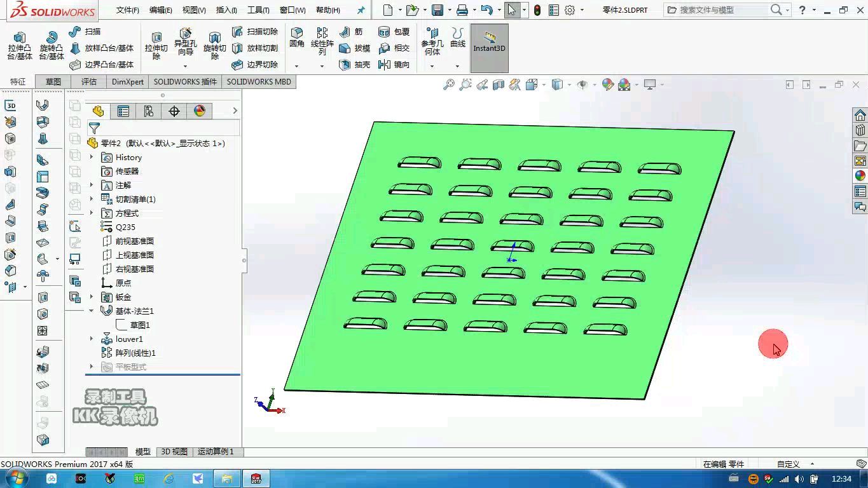868x488 pixels.
Task: Choose the 镜向 mirror tool
Action: [x=394, y=64]
